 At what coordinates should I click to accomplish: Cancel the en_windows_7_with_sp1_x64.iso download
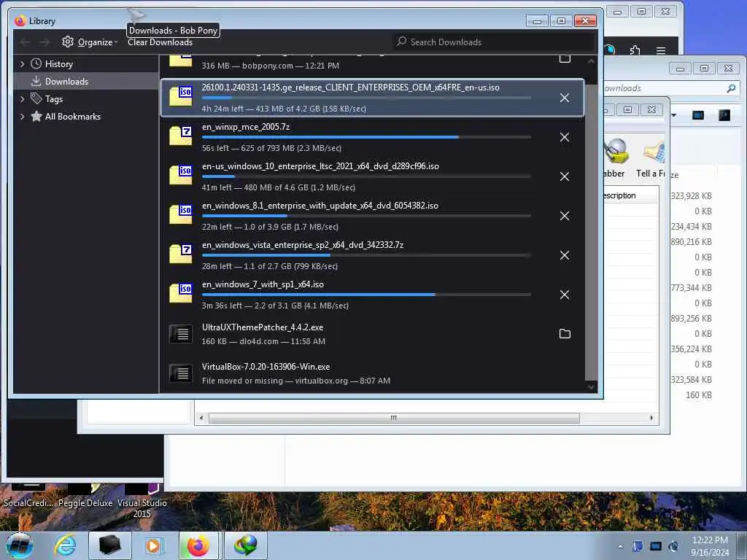565,295
